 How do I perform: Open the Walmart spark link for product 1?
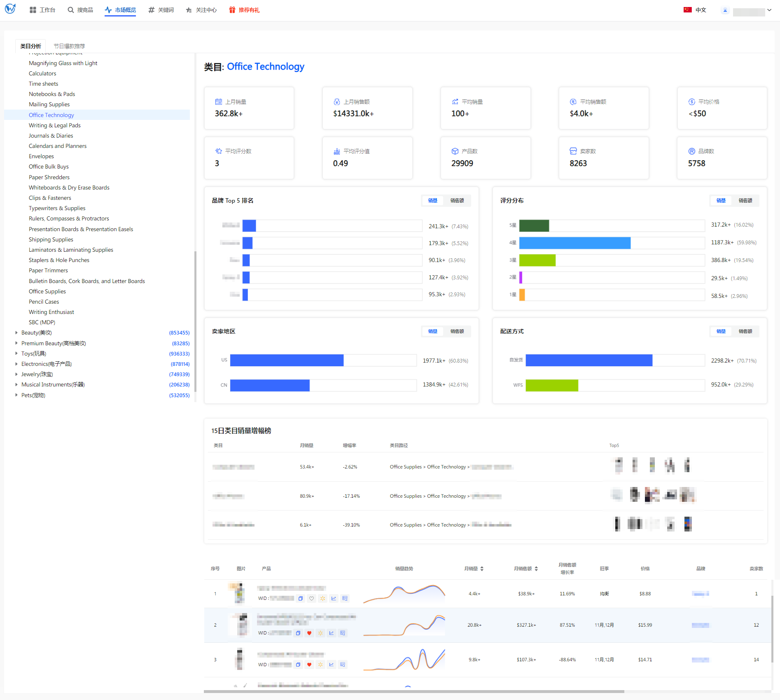pyautogui.click(x=323, y=599)
